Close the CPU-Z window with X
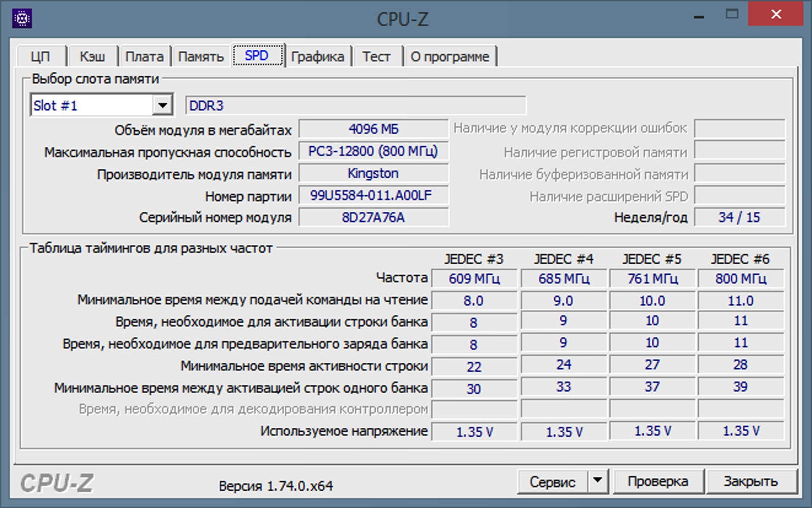Image resolution: width=812 pixels, height=508 pixels. (775, 14)
